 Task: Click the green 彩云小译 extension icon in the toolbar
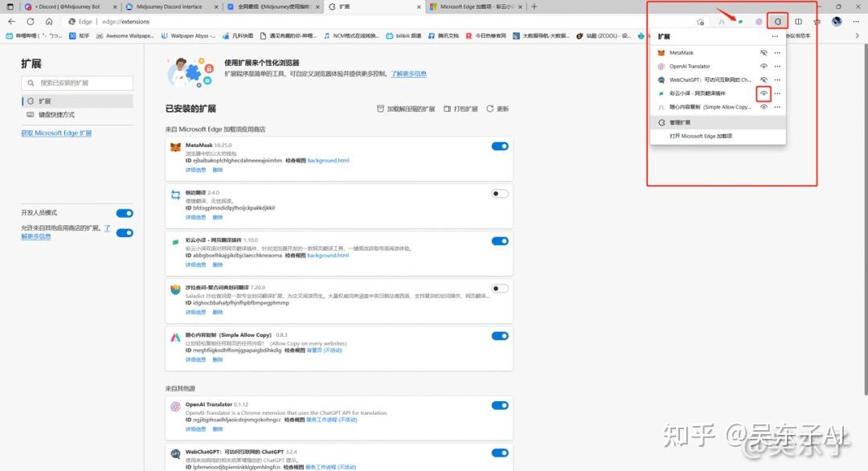(x=740, y=22)
